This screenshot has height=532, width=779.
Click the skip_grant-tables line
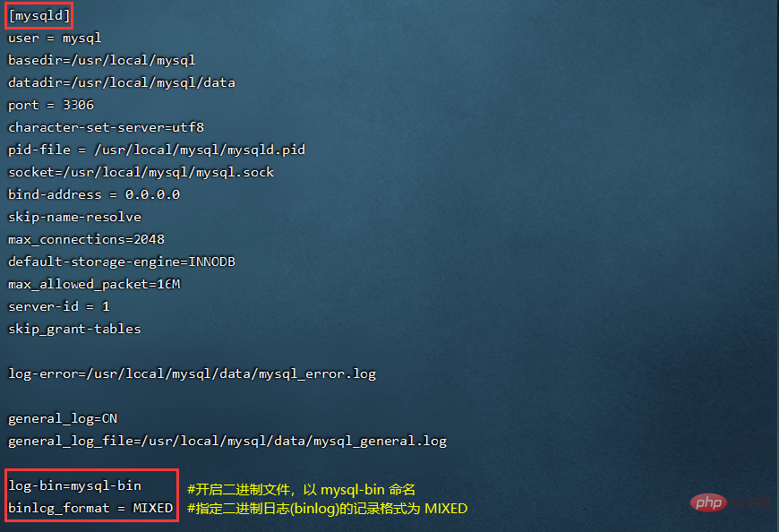pyautogui.click(x=74, y=329)
